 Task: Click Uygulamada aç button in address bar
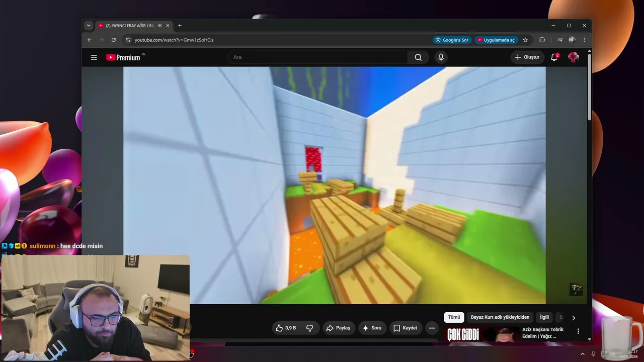pyautogui.click(x=496, y=40)
